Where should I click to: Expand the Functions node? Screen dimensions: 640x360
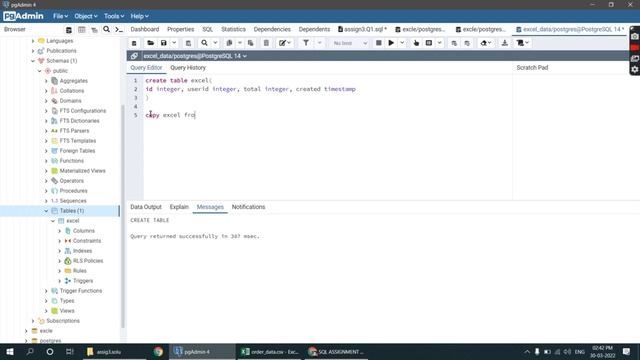click(x=46, y=161)
